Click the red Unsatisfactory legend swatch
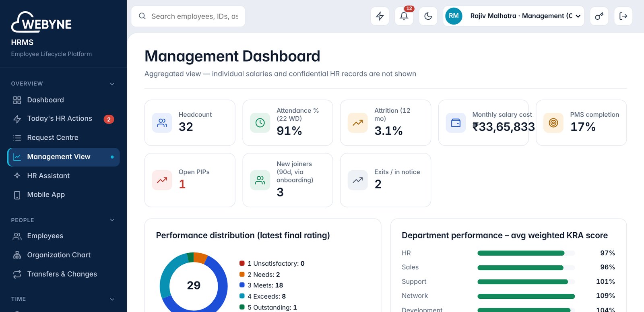Image resolution: width=644 pixels, height=312 pixels. (x=242, y=263)
